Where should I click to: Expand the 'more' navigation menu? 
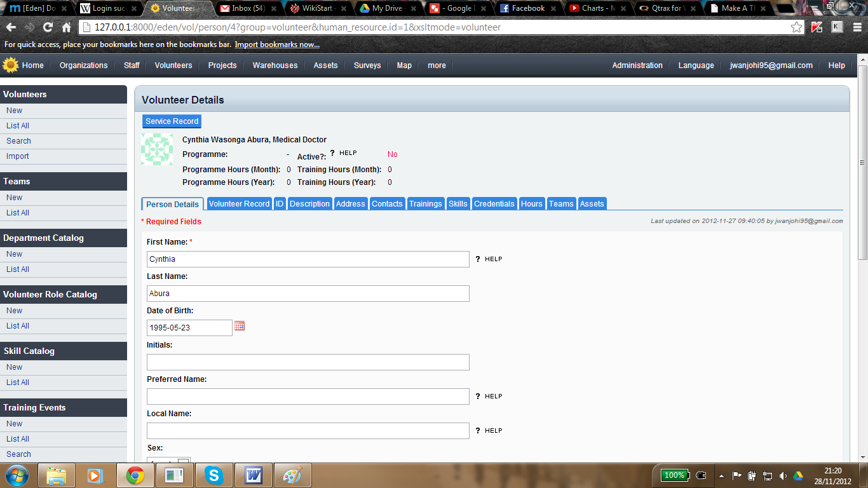437,65
